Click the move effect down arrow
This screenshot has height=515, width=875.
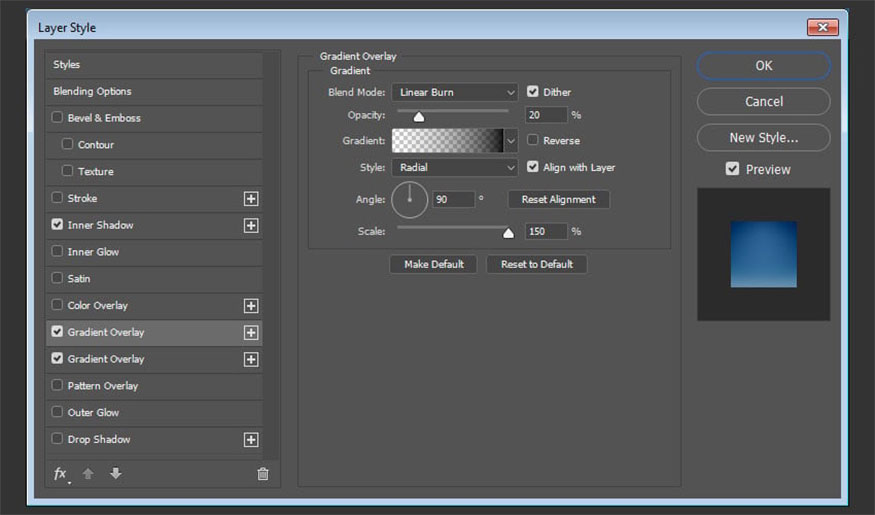115,474
